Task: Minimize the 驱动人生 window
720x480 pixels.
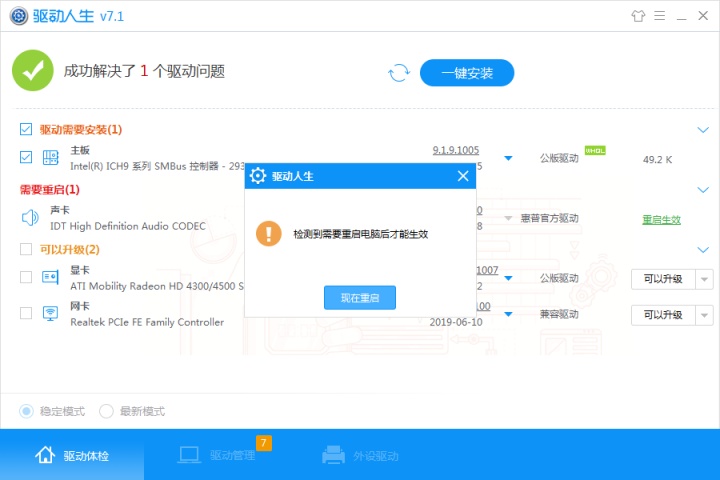Action: point(681,18)
